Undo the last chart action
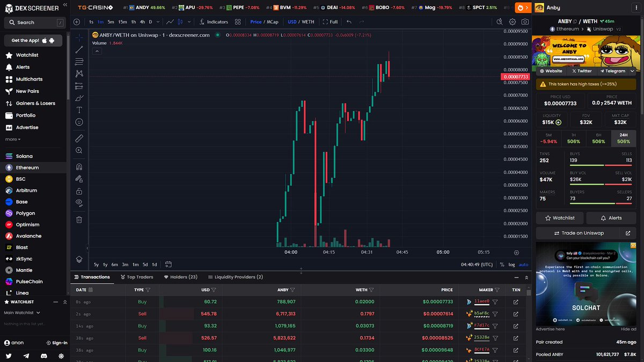This screenshot has width=644, height=362. [x=349, y=22]
